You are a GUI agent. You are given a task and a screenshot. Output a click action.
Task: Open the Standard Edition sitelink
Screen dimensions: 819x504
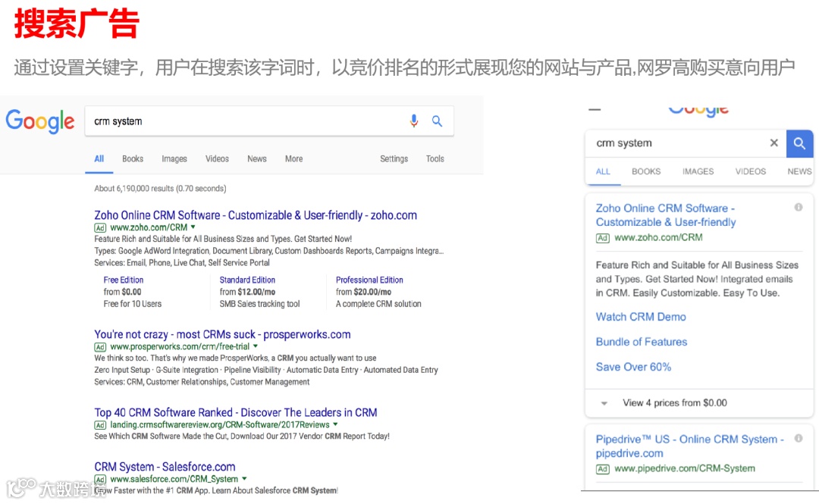(247, 280)
